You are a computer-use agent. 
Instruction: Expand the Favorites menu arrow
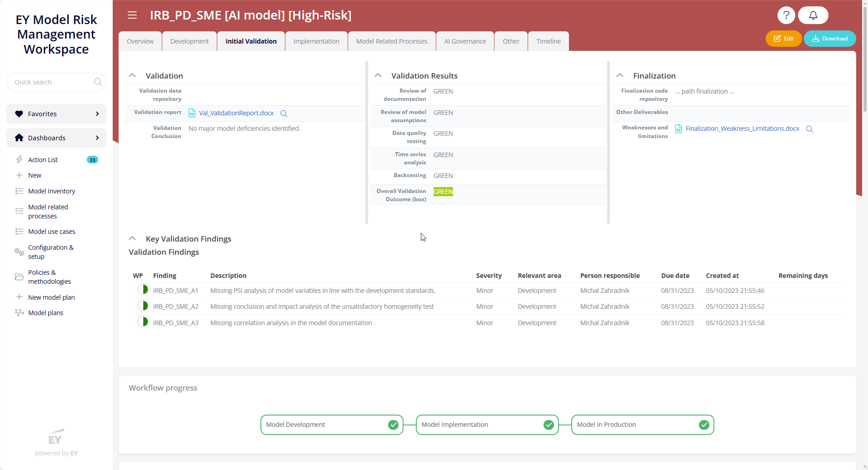(x=97, y=114)
